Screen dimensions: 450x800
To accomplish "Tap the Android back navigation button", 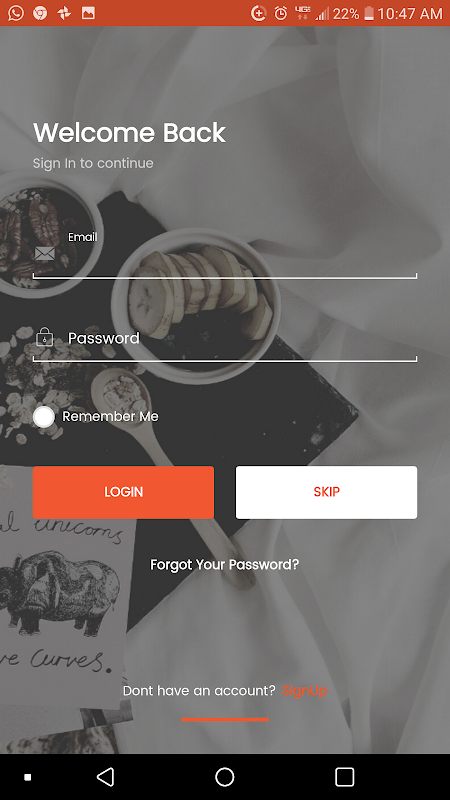I will [105, 777].
